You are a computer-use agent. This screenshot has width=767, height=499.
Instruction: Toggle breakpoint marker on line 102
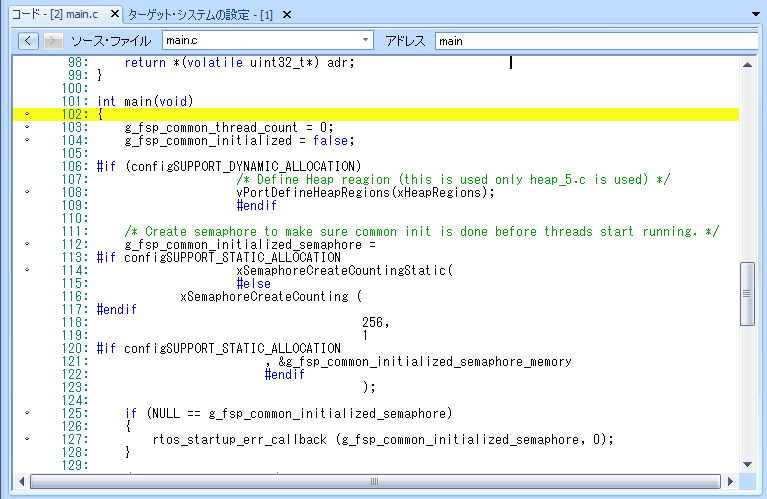[27, 114]
